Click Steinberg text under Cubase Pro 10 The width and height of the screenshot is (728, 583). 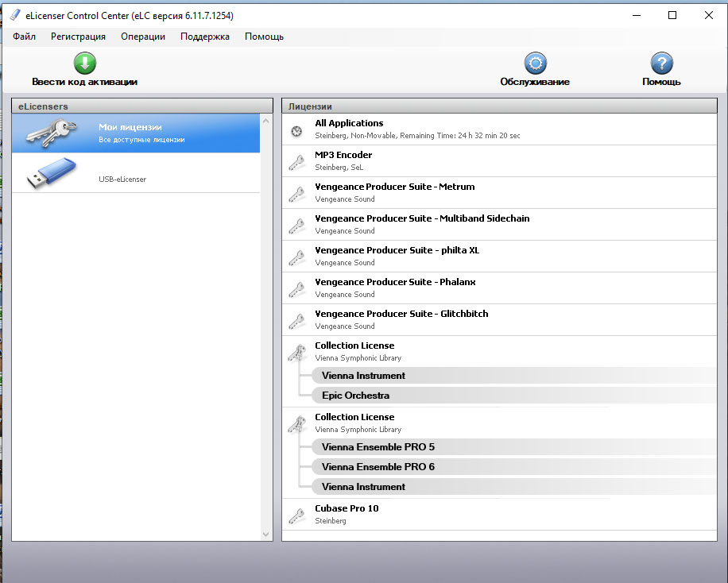coord(330,521)
